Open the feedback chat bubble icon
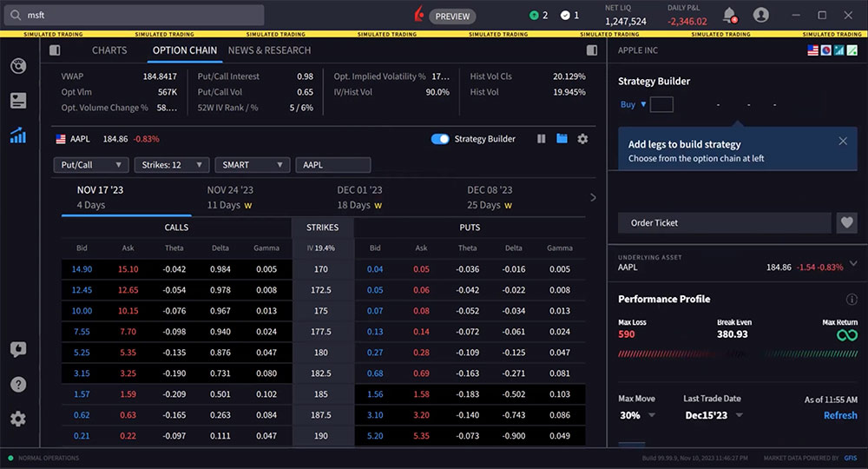The height and width of the screenshot is (469, 868). tap(18, 349)
